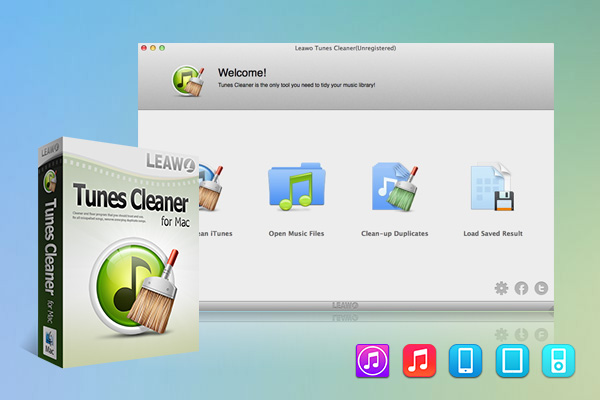
Task: Select the purple iTunes icon
Action: pyautogui.click(x=372, y=361)
